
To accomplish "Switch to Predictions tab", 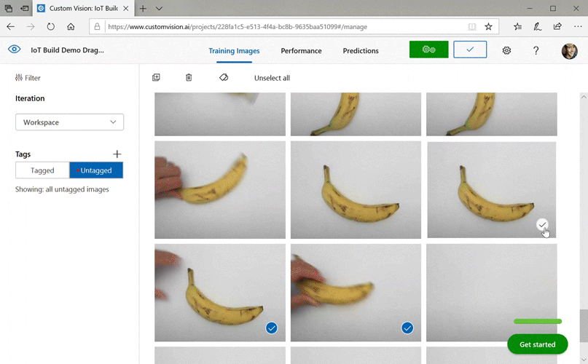I will [x=361, y=51].
